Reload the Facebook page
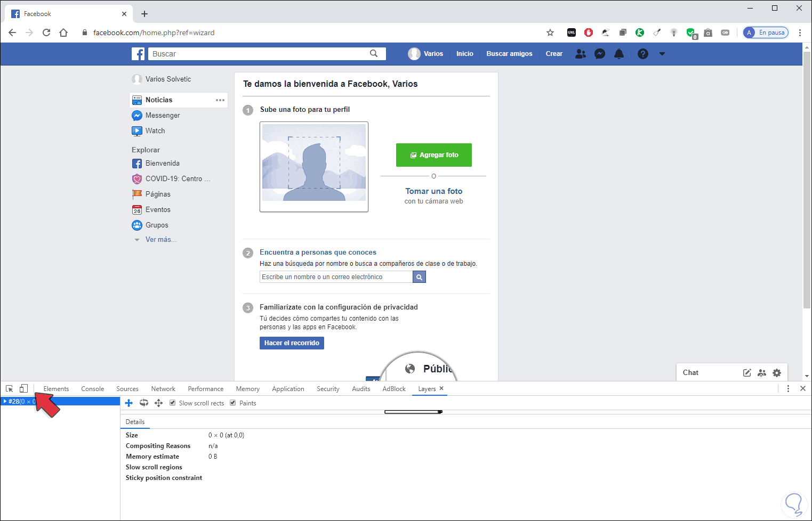The image size is (812, 521). coord(46,32)
